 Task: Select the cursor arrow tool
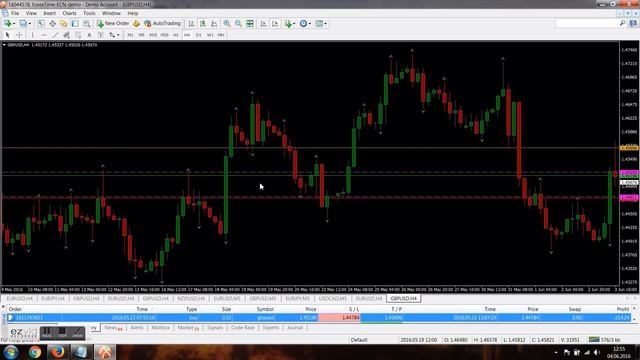[7, 35]
